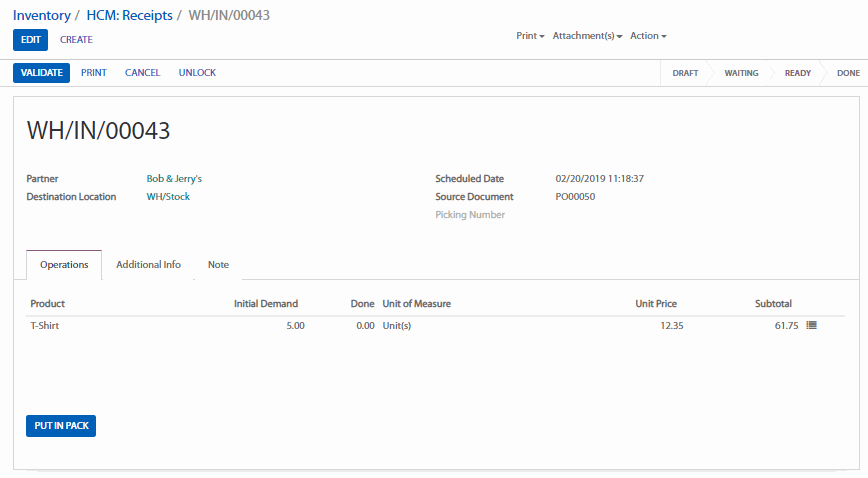The width and height of the screenshot is (868, 478).
Task: Click the detailed operations list icon for T-Shirt
Action: [x=811, y=326]
